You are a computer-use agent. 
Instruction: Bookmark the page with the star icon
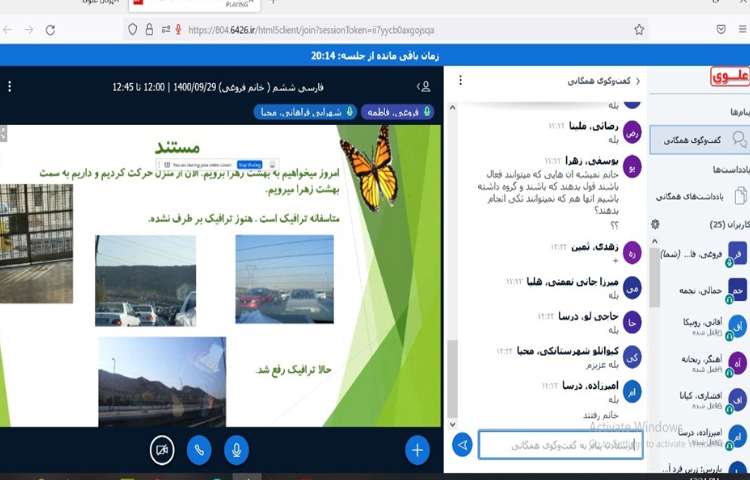pyautogui.click(x=639, y=30)
